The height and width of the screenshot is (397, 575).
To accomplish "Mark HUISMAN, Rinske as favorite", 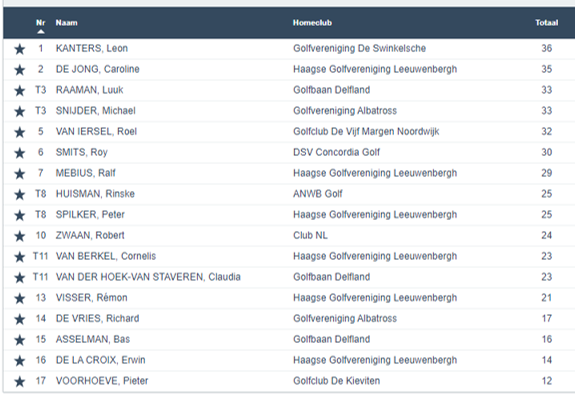I will tap(20, 194).
